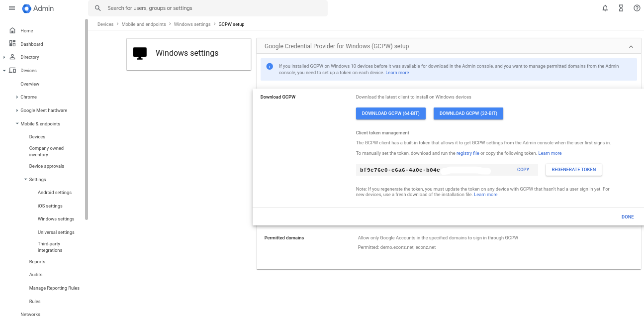Open Networks in sidebar
Screen dimensions: 644x320
pos(30,315)
